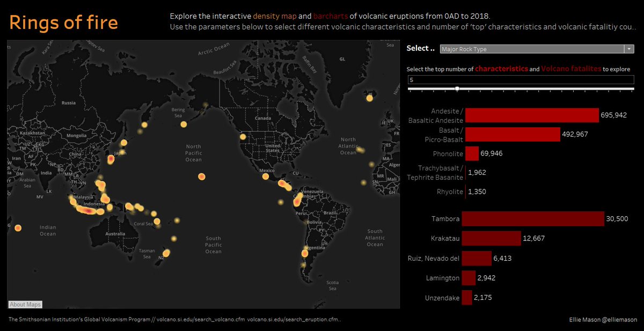Click the Rings of fire title
The width and height of the screenshot is (644, 331).
tap(63, 23)
